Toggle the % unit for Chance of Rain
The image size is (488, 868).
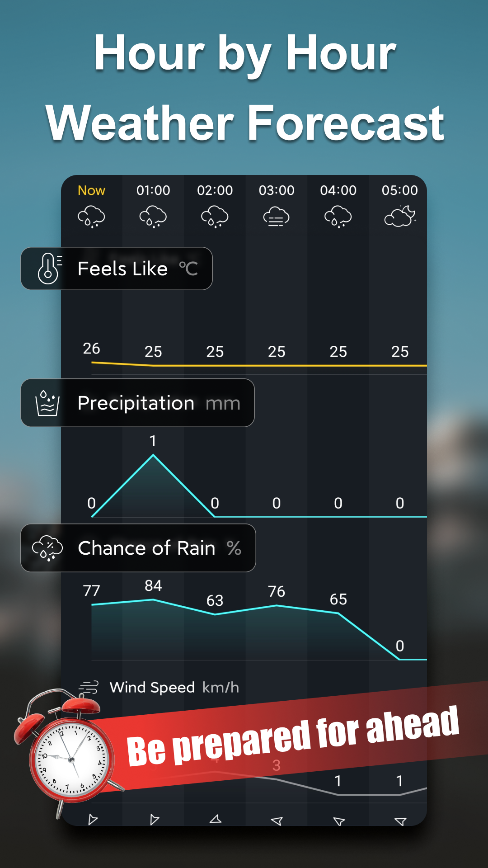(x=234, y=548)
